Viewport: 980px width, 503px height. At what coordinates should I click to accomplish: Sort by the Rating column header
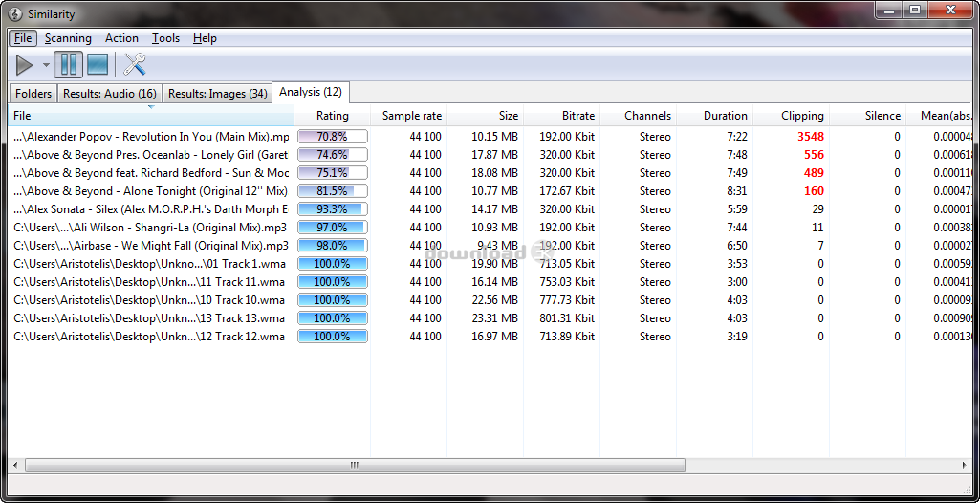pyautogui.click(x=333, y=116)
